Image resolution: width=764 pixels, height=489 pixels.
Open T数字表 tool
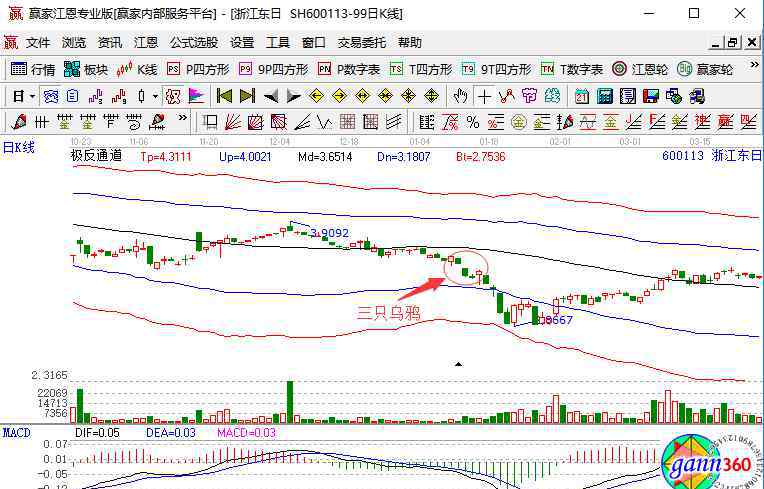click(x=572, y=70)
